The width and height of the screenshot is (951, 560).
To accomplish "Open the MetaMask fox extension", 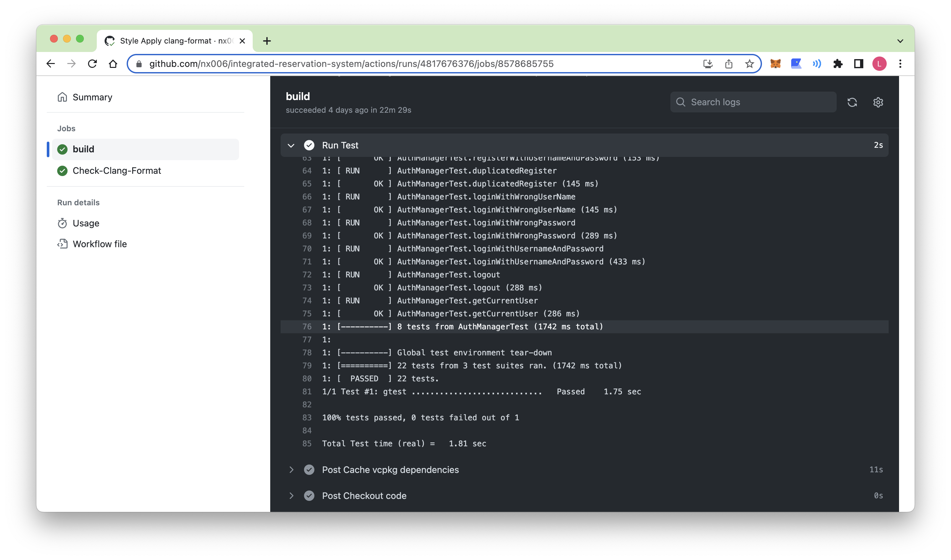I will (x=776, y=64).
